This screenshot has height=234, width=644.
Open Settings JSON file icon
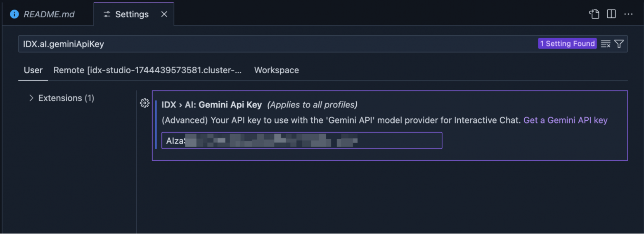(594, 14)
